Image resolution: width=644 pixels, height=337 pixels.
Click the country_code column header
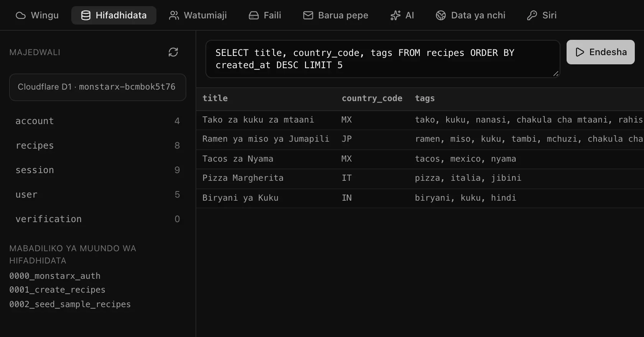372,98
